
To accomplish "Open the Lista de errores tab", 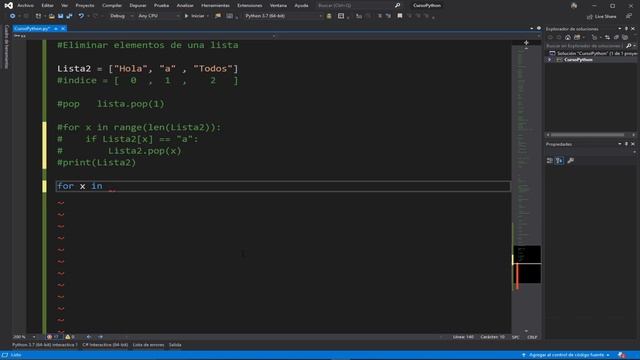I will [x=148, y=345].
